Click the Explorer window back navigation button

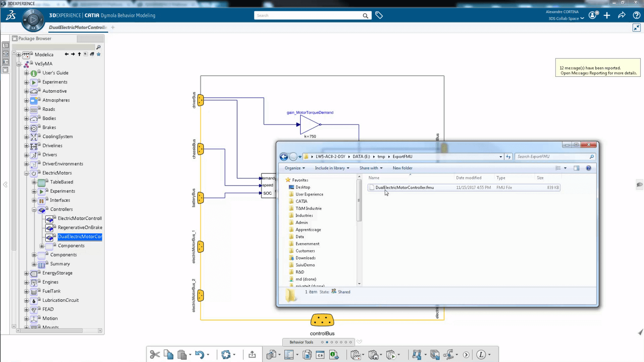tap(284, 157)
